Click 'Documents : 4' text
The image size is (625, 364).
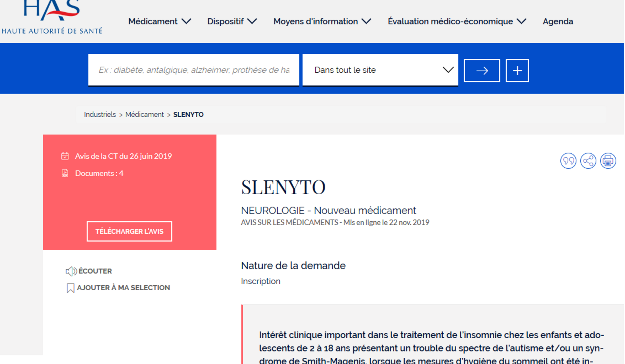coord(99,173)
